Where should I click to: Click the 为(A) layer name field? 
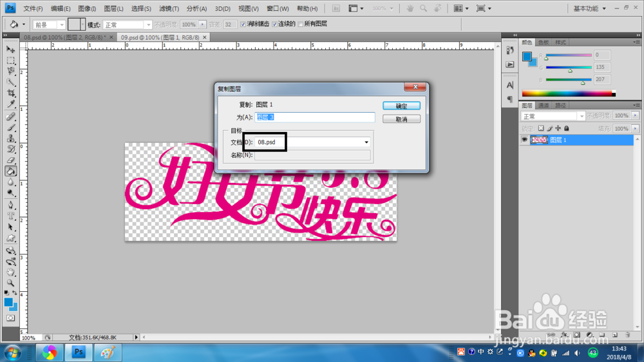315,117
